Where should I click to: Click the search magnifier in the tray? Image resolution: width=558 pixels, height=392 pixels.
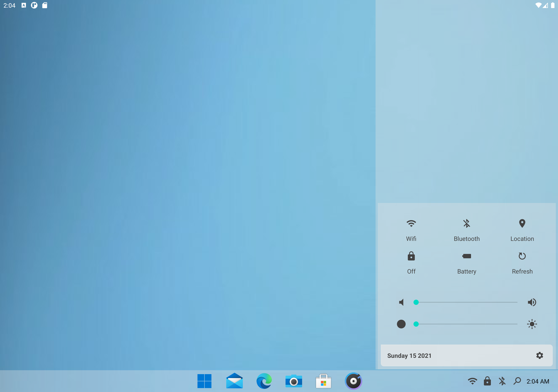[517, 381]
